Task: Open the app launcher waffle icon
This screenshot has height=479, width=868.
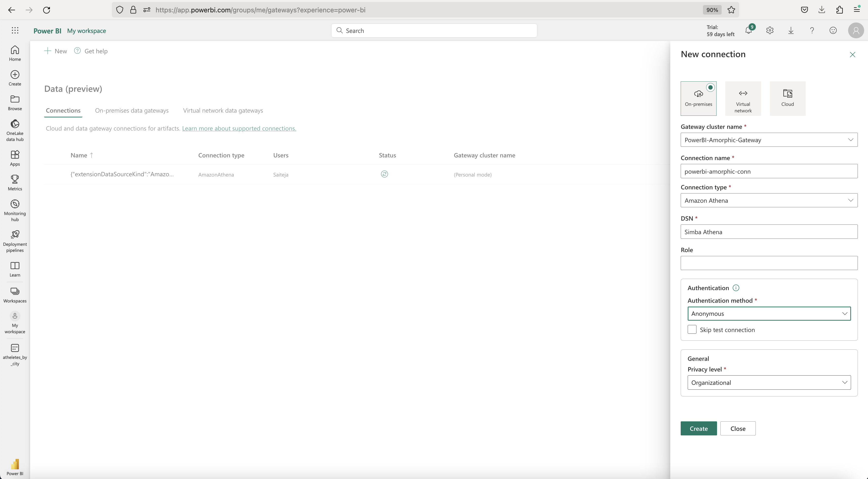Action: coord(15,30)
